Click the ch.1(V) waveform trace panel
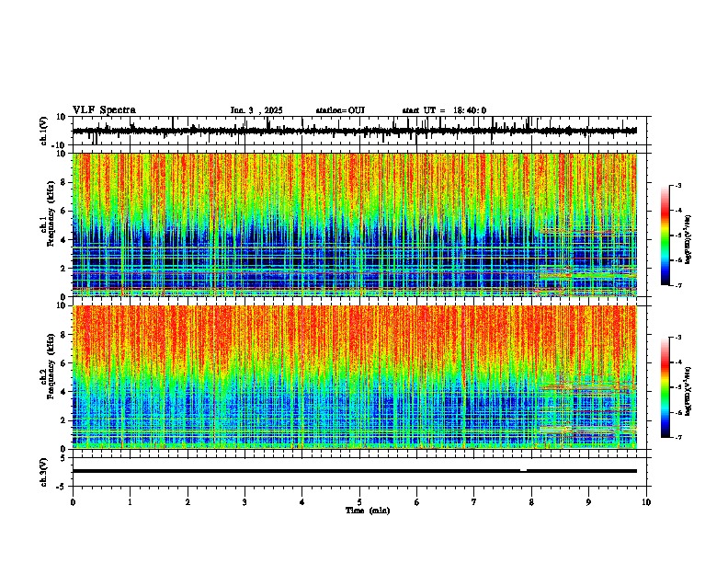Image resolution: width=728 pixels, height=563 pixels. [359, 131]
